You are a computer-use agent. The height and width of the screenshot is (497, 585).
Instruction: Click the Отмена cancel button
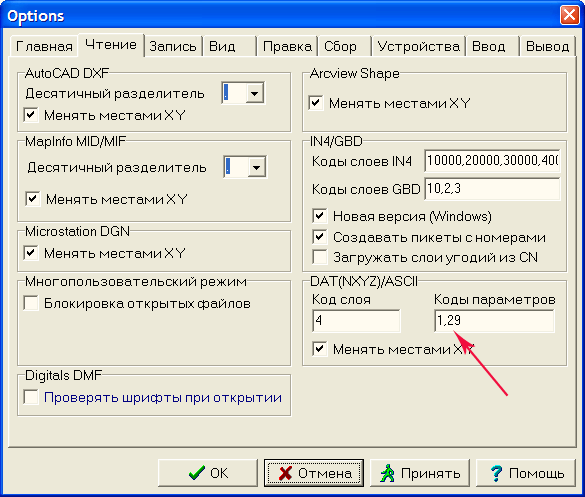(x=314, y=473)
